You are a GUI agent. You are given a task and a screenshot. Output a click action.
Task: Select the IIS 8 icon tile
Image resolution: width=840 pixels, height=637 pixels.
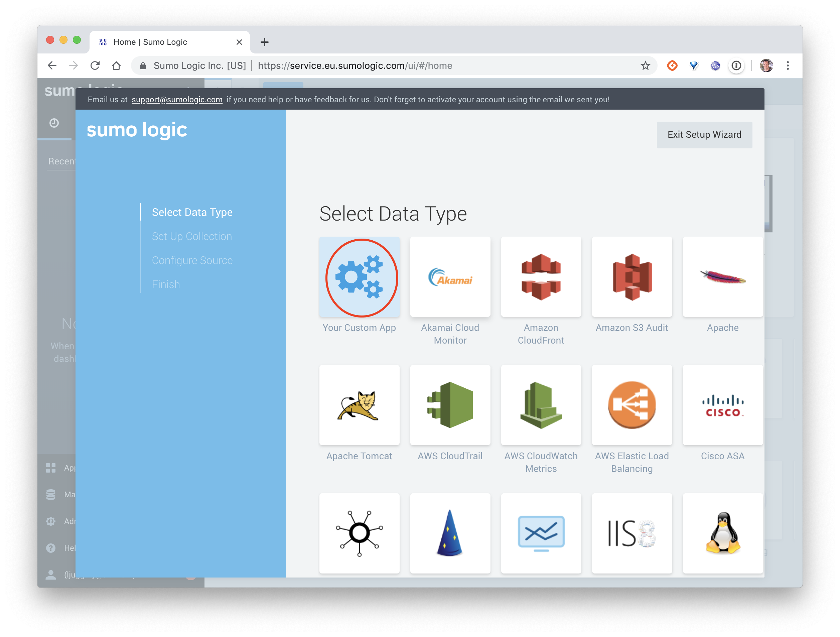click(632, 533)
